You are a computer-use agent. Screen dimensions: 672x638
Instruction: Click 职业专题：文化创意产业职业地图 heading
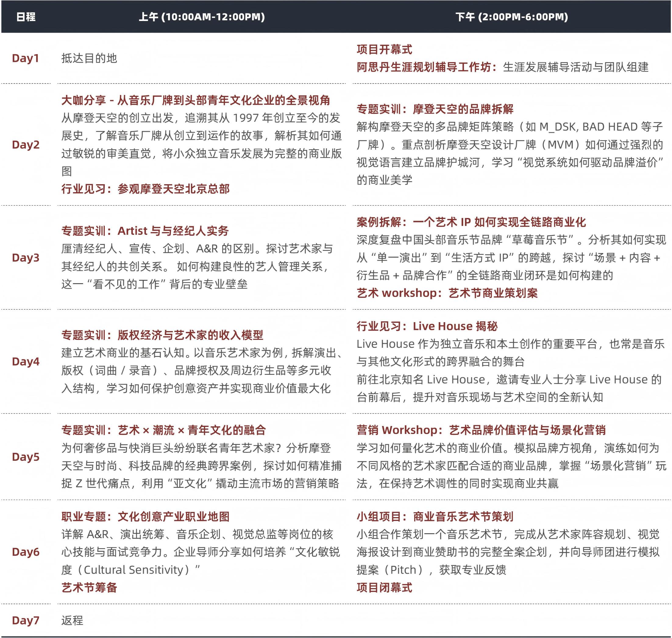pos(145,516)
